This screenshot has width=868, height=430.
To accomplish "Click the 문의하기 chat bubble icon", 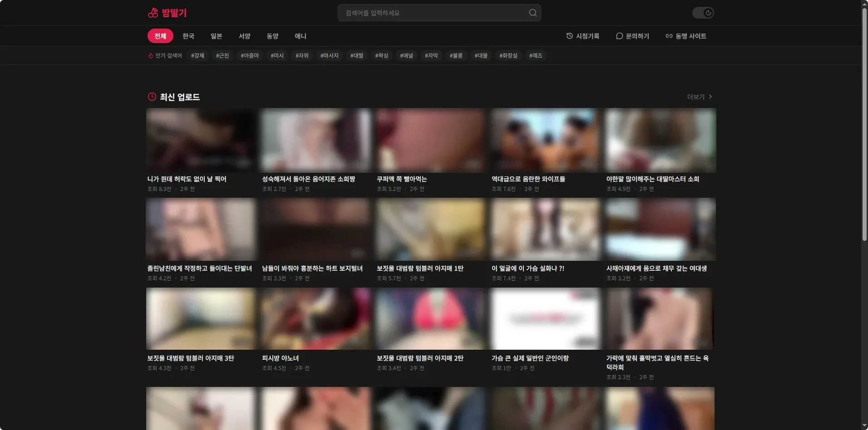I will (x=619, y=36).
